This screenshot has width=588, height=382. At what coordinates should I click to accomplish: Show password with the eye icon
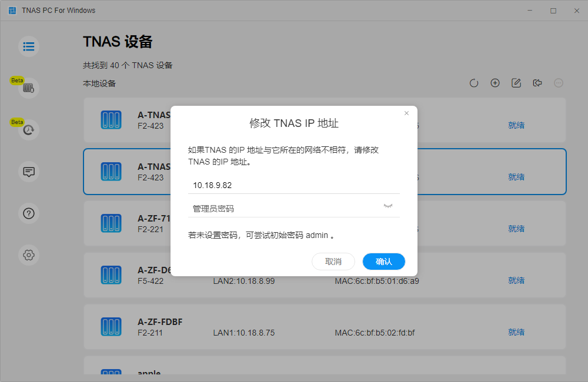point(388,206)
